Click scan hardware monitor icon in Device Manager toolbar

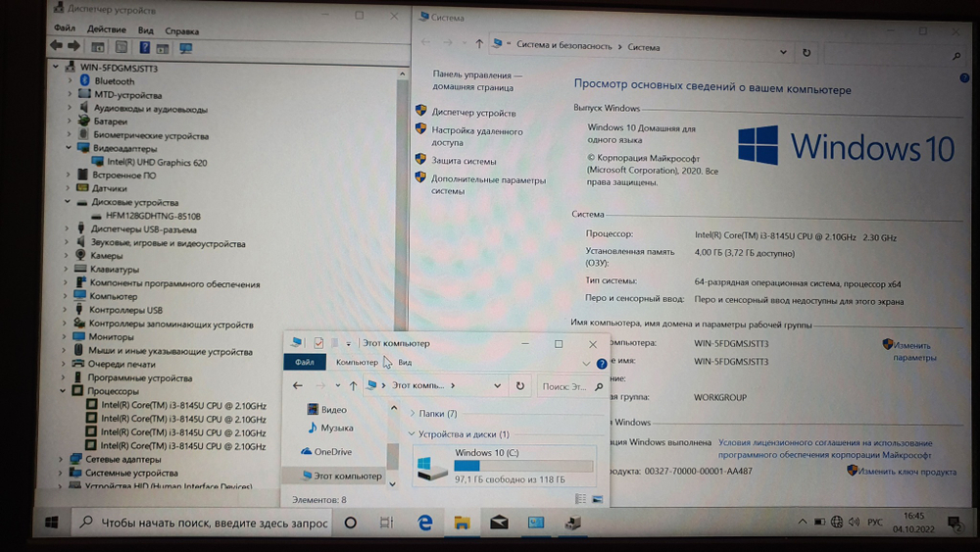coord(185,48)
